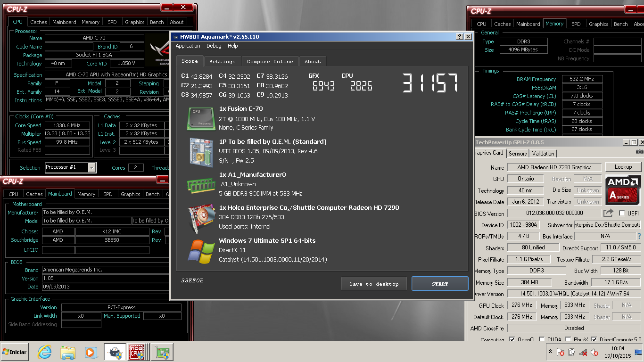Click the Aquamark help question-mark title button
644x362 pixels.
coord(460,37)
